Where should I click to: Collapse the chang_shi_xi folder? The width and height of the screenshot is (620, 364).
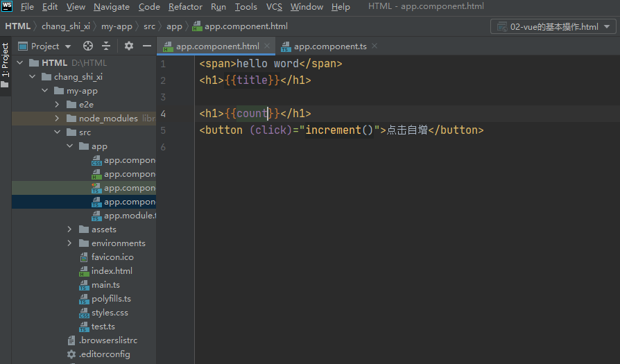pos(33,77)
